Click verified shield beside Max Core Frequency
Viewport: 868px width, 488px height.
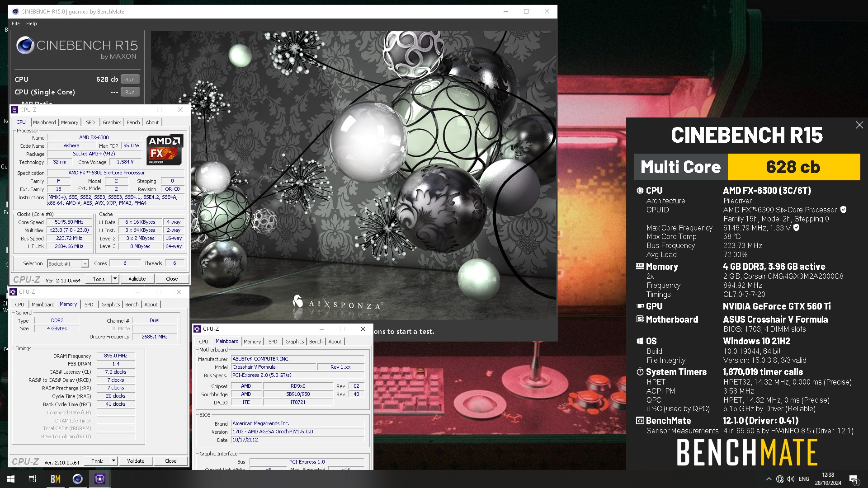pos(797,228)
